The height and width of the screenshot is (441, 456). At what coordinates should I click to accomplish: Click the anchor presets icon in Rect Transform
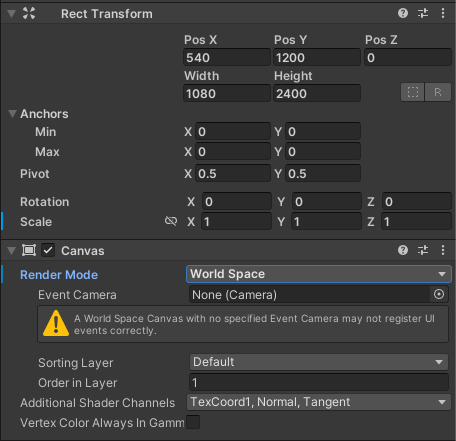[29, 13]
